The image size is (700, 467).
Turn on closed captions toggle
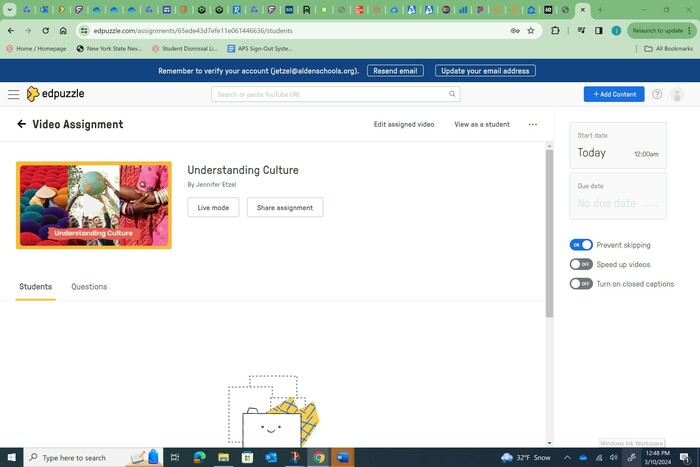581,284
